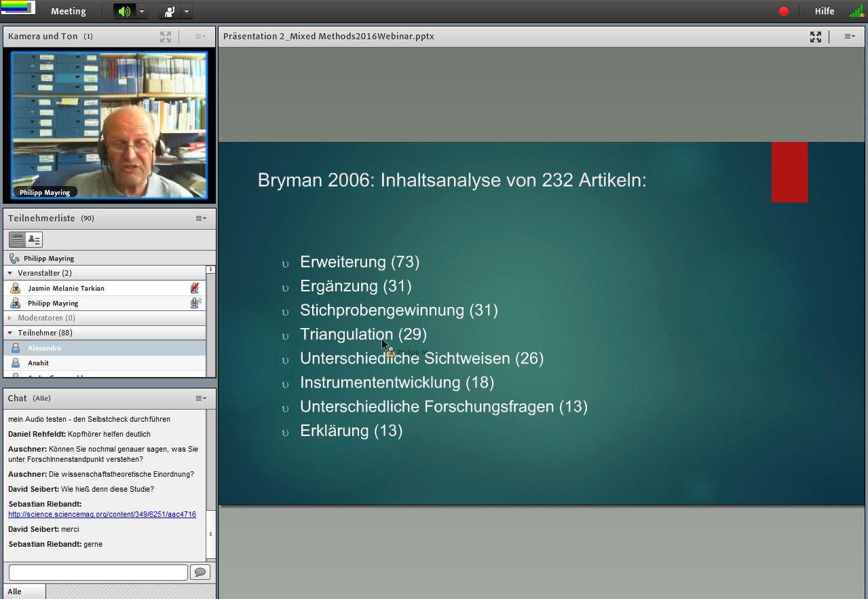This screenshot has width=868, height=599.
Task: Click the presentation title 'Präsentation 2_Mixed Methods2016Webinar.pptx'
Action: (x=328, y=37)
